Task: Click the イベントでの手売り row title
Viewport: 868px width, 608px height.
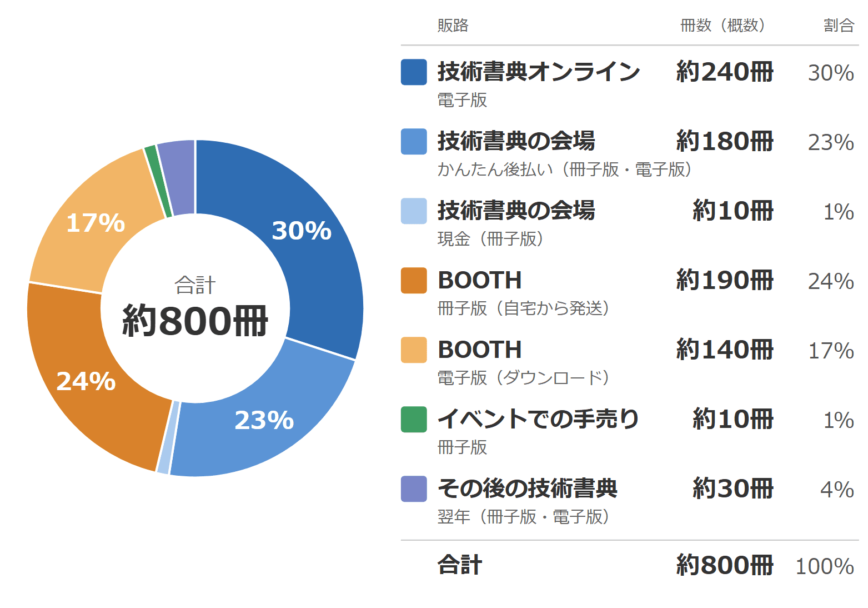Action: [538, 419]
